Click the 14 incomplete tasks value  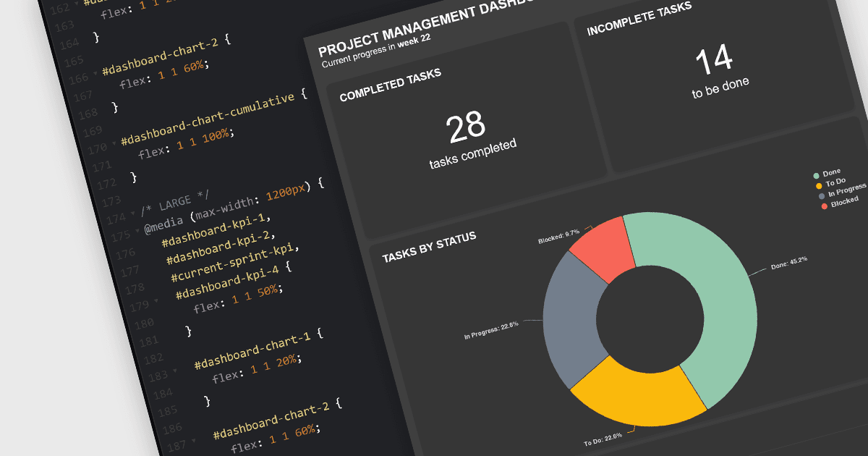coord(714,61)
